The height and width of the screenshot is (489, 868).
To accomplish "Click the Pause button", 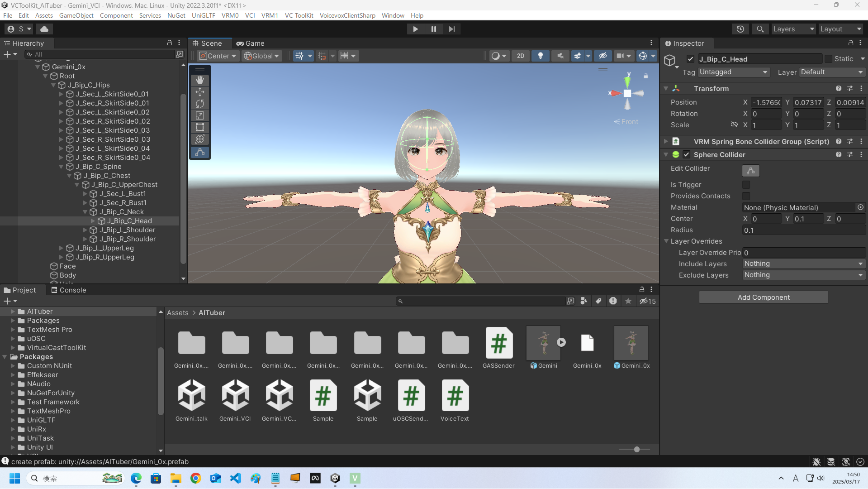I will click(433, 29).
